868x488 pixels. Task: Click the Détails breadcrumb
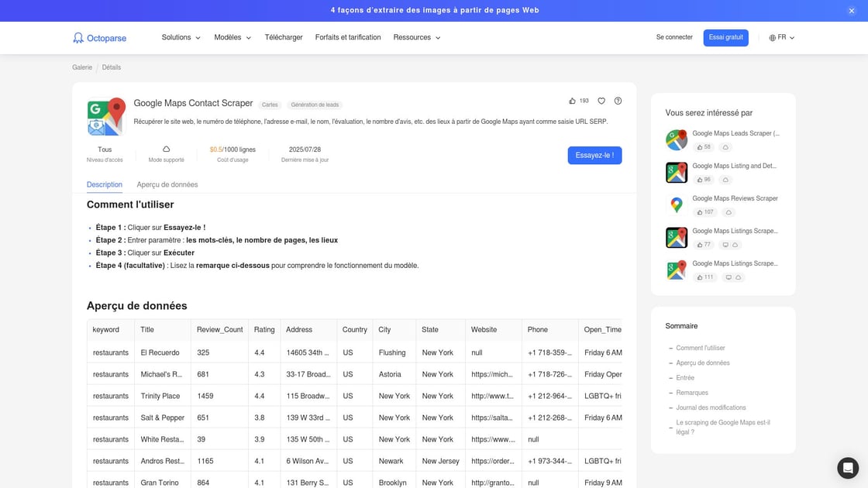click(112, 67)
